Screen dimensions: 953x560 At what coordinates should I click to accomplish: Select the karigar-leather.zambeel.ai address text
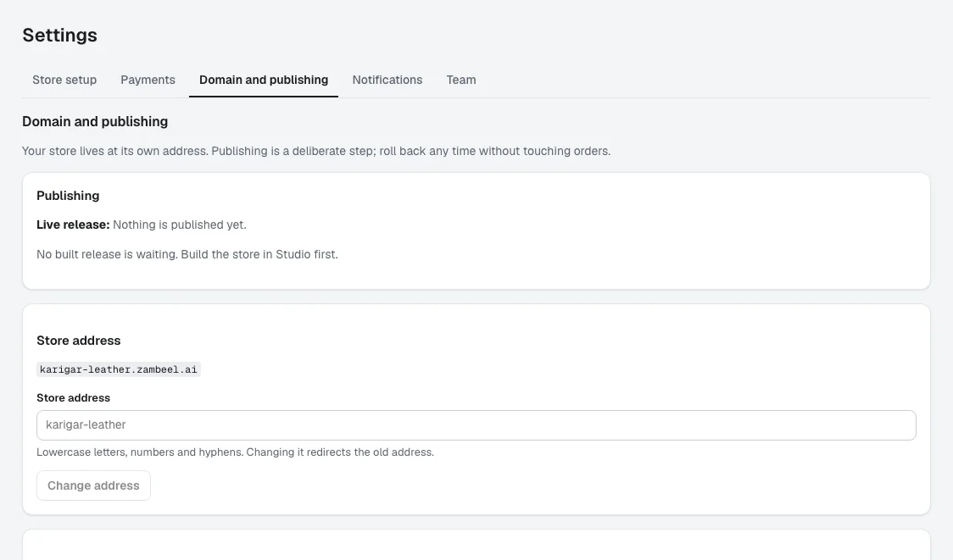coord(119,369)
